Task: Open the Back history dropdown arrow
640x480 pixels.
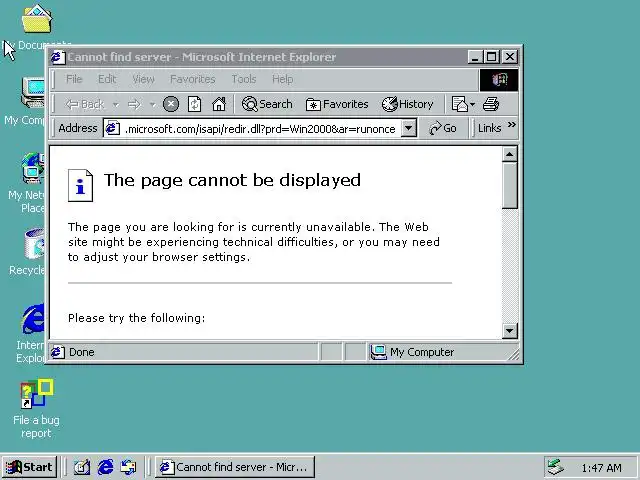Action: [116, 105]
